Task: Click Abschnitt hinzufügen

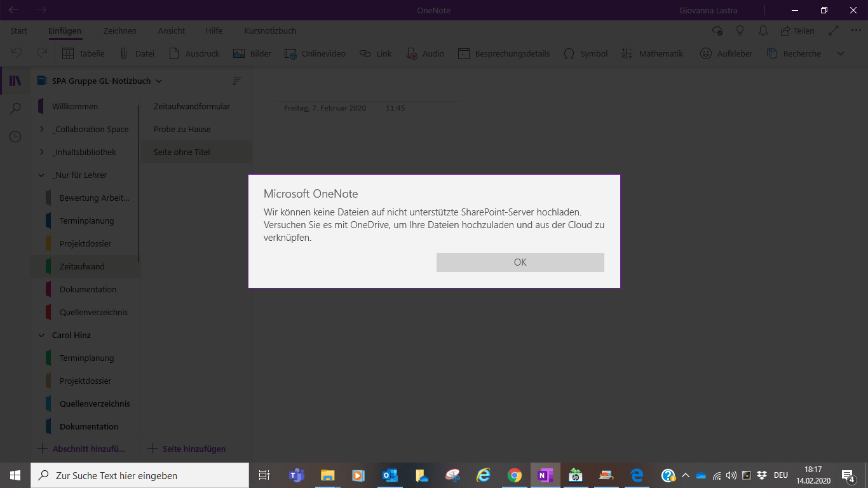Action: [x=81, y=449]
